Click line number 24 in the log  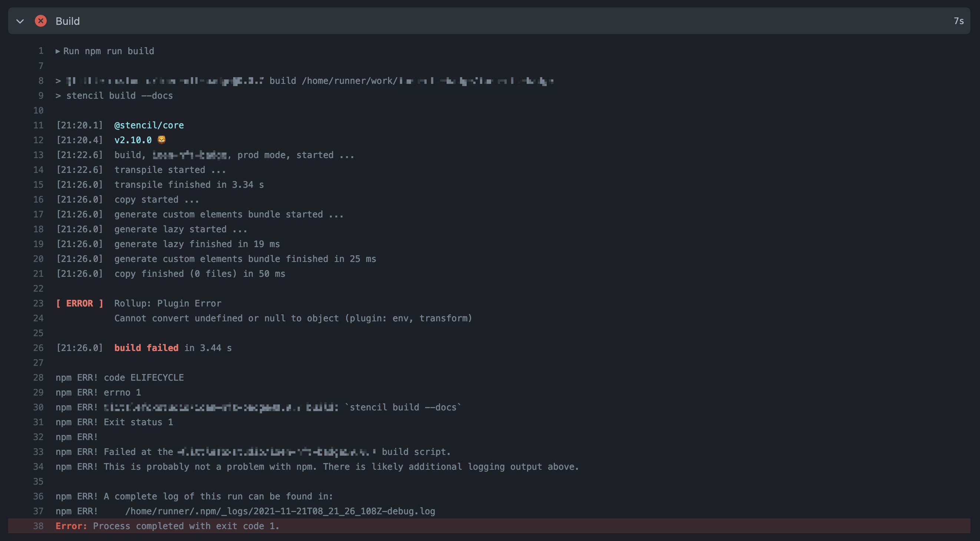click(x=38, y=318)
